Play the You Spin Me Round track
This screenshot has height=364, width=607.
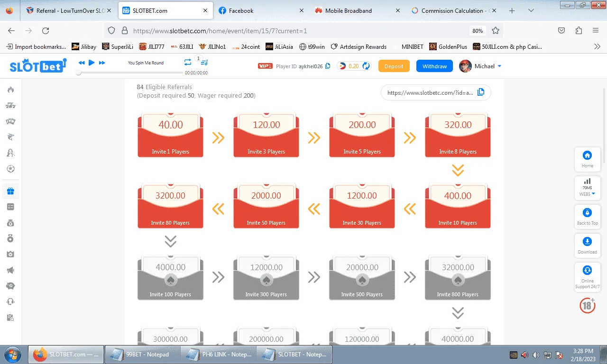[92, 63]
